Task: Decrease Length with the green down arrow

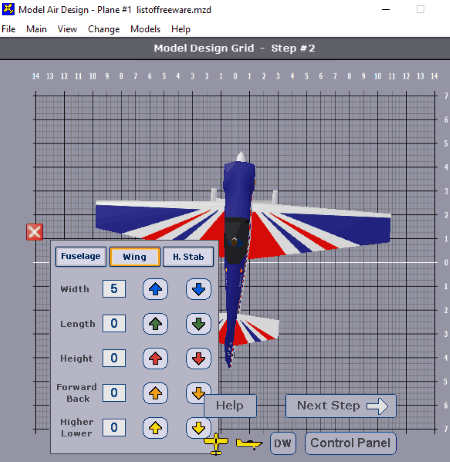Action: tap(199, 324)
